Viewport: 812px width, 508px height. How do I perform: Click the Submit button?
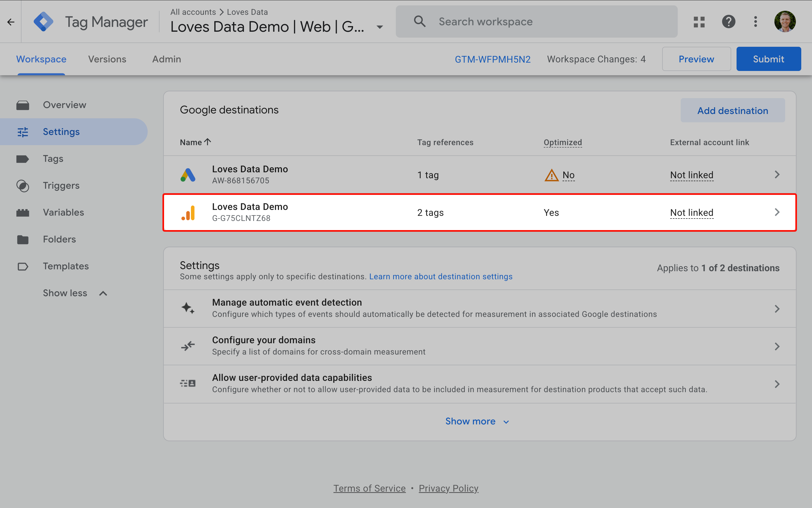769,59
